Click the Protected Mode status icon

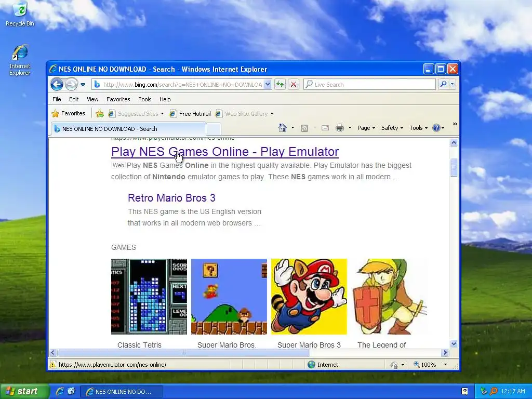tap(394, 365)
